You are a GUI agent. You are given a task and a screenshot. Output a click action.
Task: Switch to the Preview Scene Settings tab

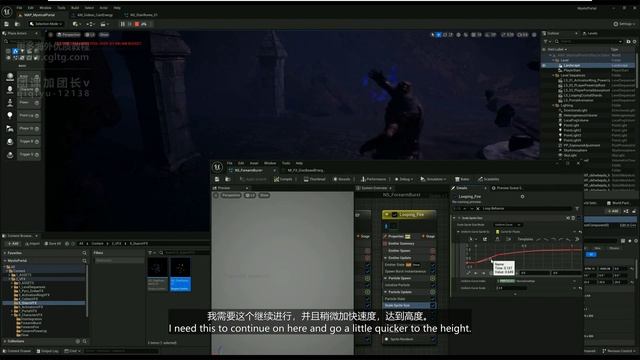click(507, 188)
